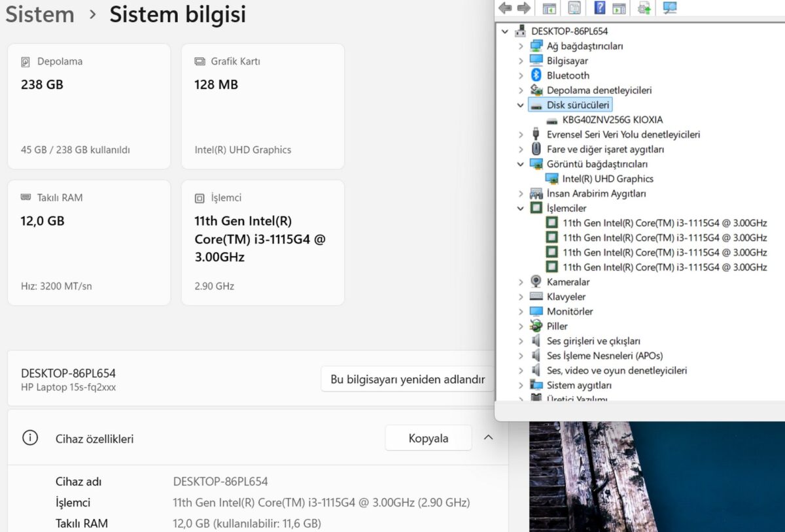Select the Ağ bağdaştırıcıları network icon
This screenshot has height=532, width=785.
pos(536,46)
